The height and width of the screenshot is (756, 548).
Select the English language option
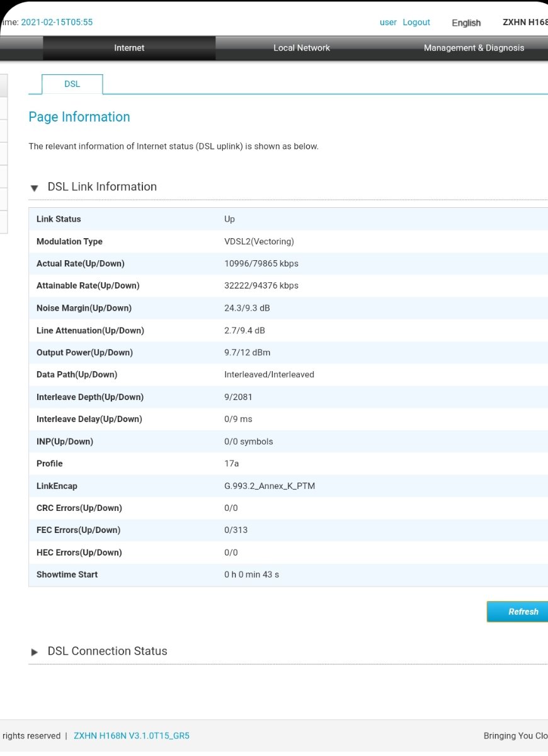466,23
